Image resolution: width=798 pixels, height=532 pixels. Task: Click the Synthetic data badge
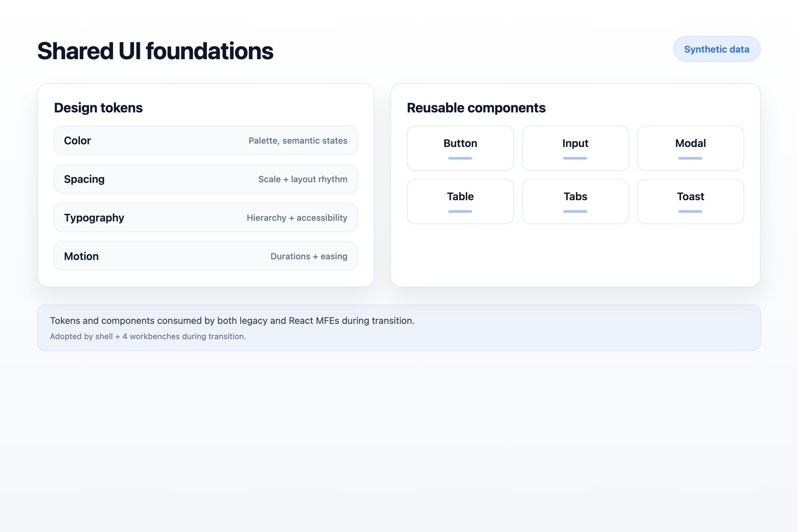pyautogui.click(x=716, y=49)
